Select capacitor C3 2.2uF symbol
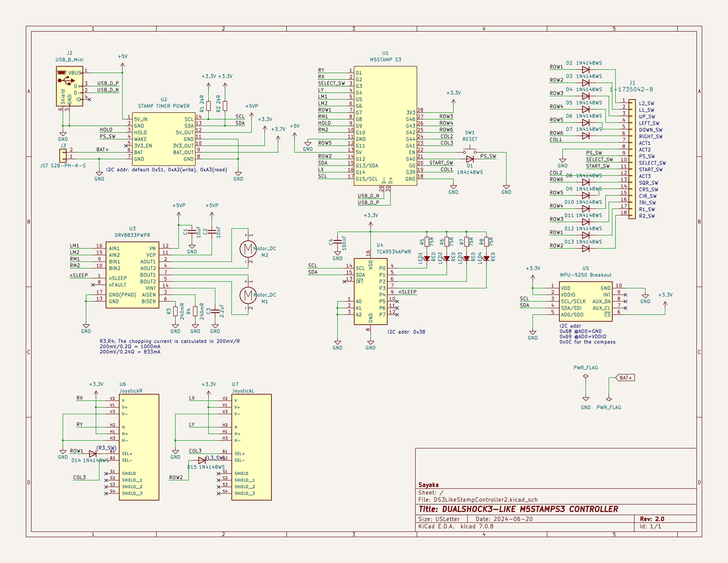Viewport: 728px width, 563px height. [x=215, y=311]
